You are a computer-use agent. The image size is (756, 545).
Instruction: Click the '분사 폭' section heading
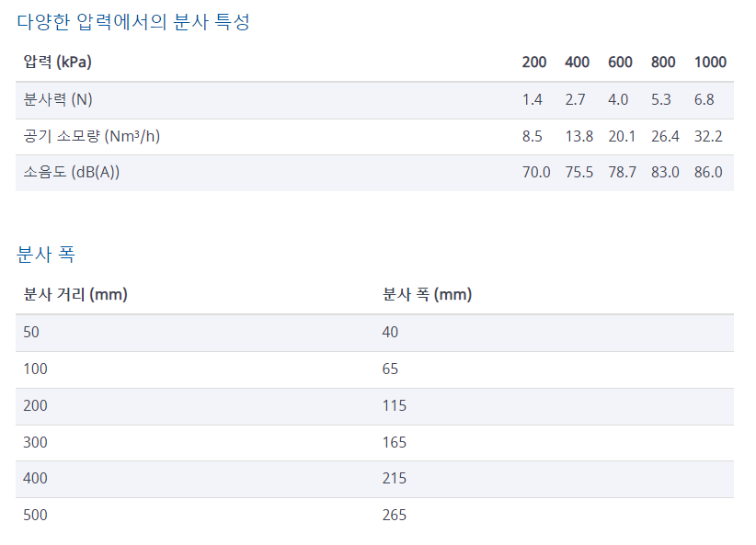(x=46, y=255)
